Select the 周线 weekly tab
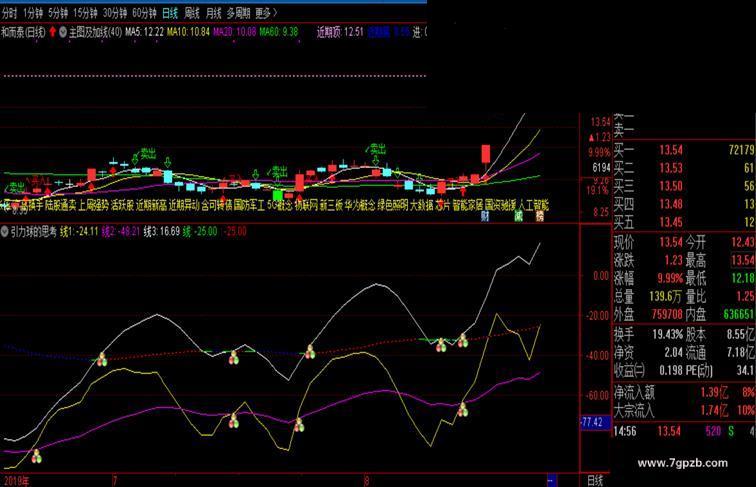756x487 pixels. click(192, 14)
